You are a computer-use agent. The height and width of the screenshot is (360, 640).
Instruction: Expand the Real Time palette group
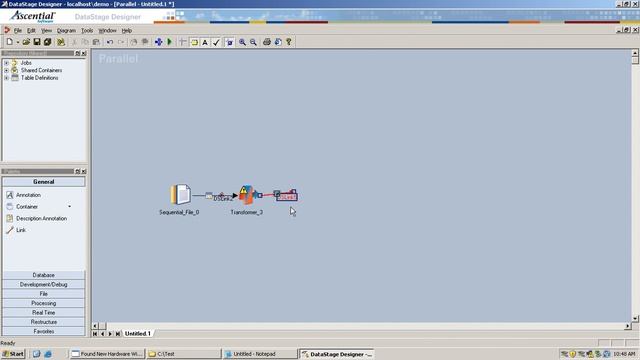(44, 313)
